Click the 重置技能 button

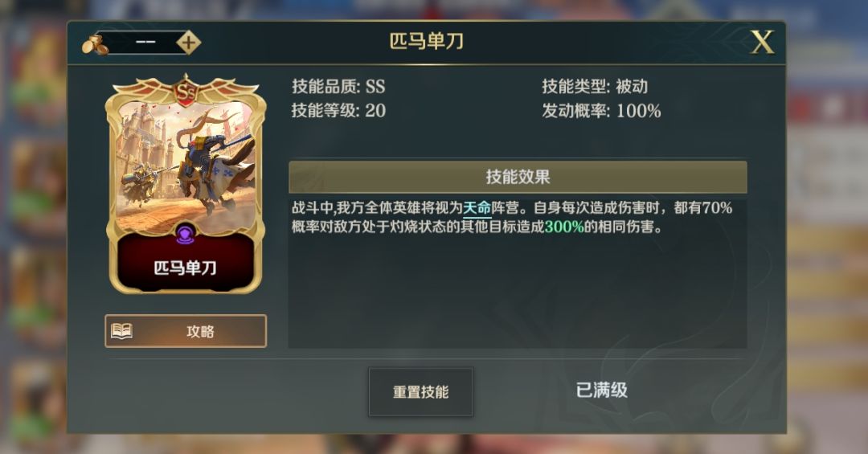click(420, 392)
